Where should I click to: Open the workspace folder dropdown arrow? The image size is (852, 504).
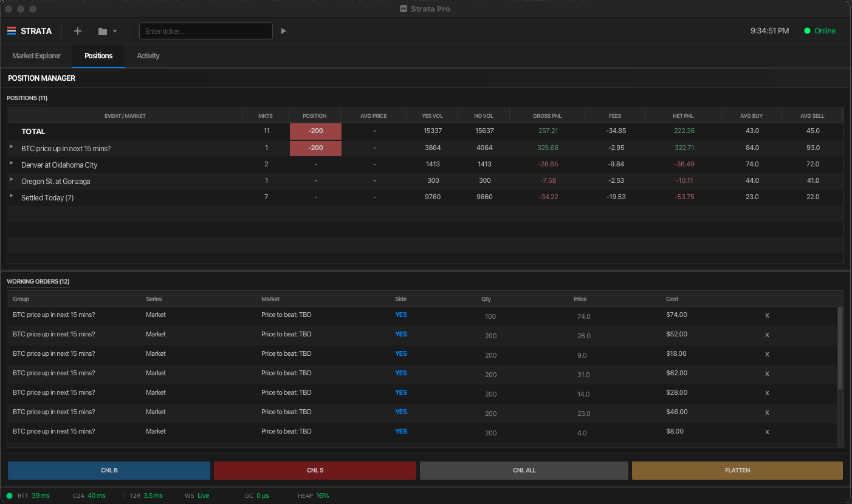(x=115, y=30)
